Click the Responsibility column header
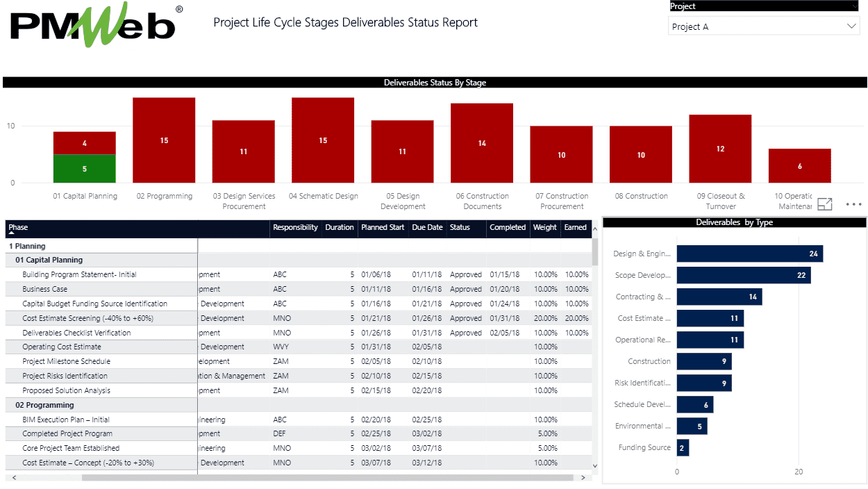Screen dimensions: 868x489 [295, 227]
